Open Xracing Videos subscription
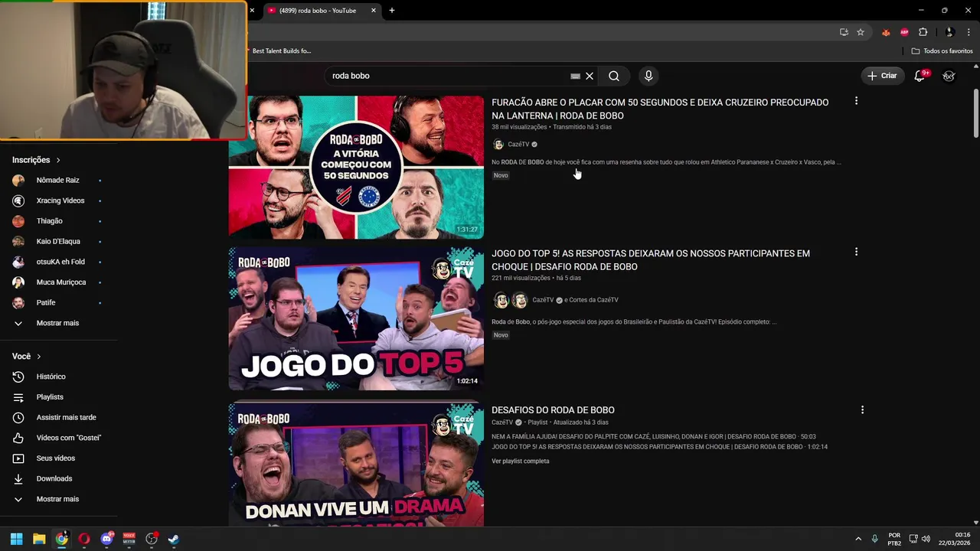Screen dimensions: 980x551 click(60, 201)
